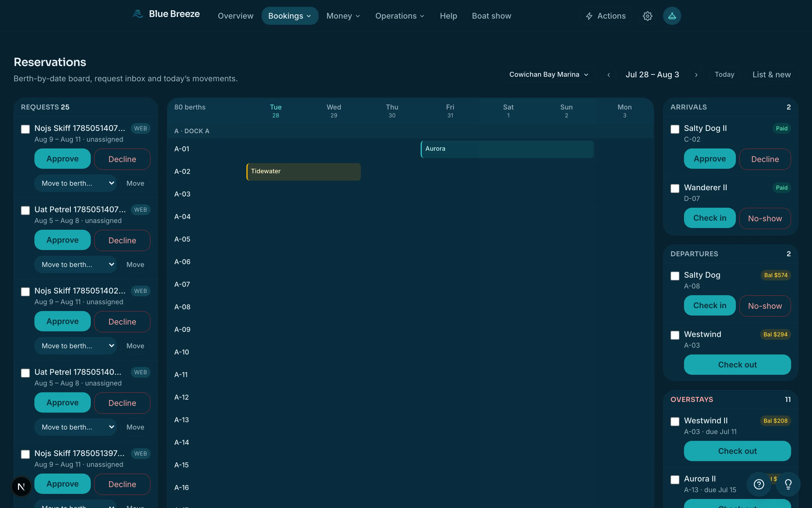Approve Nojs Skiff 1785051397 request
The image size is (812, 508).
tap(62, 484)
